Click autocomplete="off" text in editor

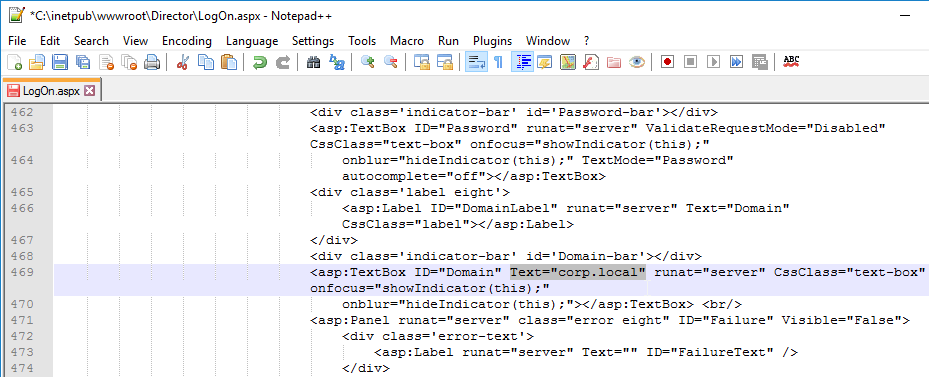(x=414, y=177)
